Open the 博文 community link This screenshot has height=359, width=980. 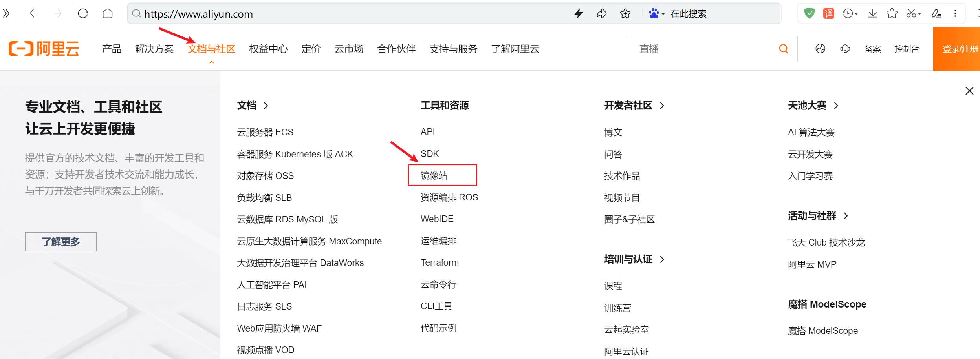pos(613,132)
